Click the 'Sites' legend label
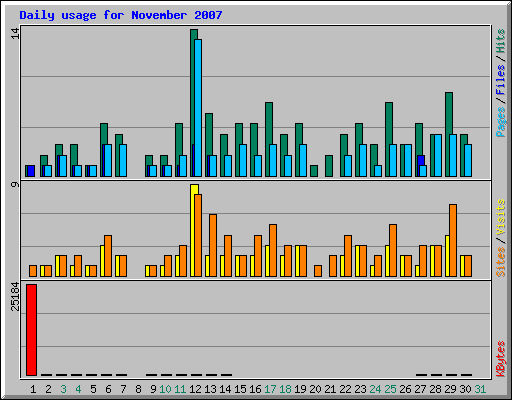The width and height of the screenshot is (512, 400). [x=500, y=262]
